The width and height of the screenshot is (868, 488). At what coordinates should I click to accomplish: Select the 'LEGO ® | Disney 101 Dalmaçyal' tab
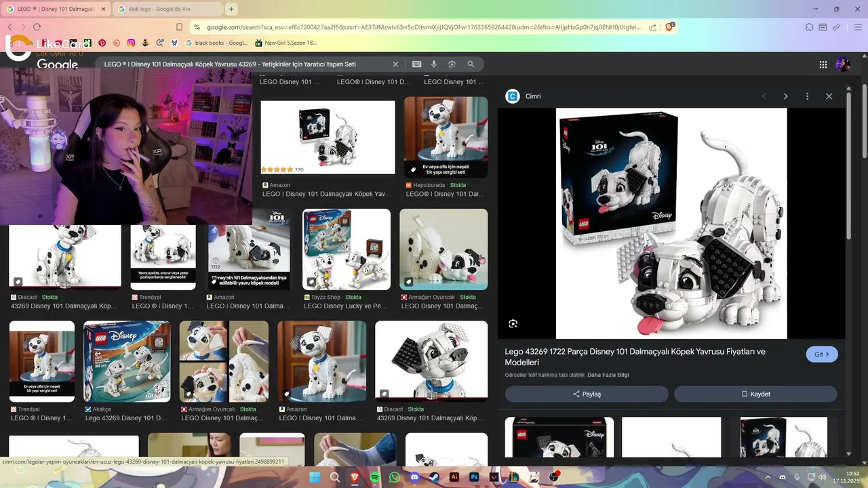(x=56, y=9)
